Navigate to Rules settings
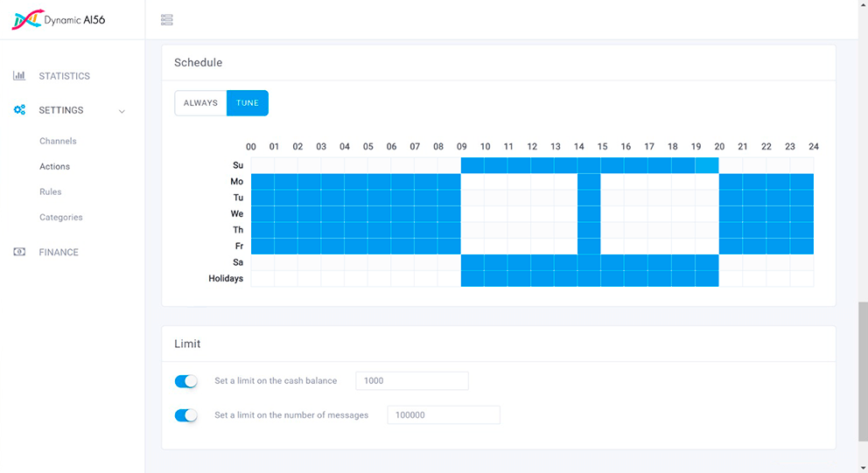The image size is (868, 473). [51, 191]
